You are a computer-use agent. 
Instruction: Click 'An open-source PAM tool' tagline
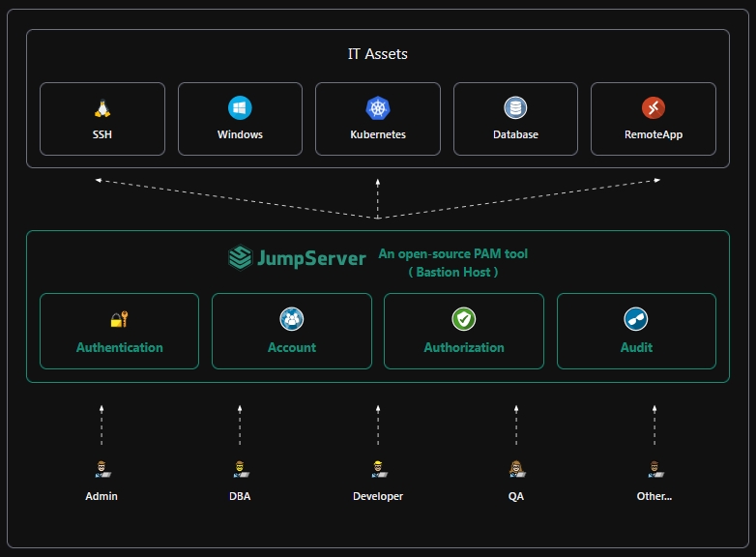452,253
